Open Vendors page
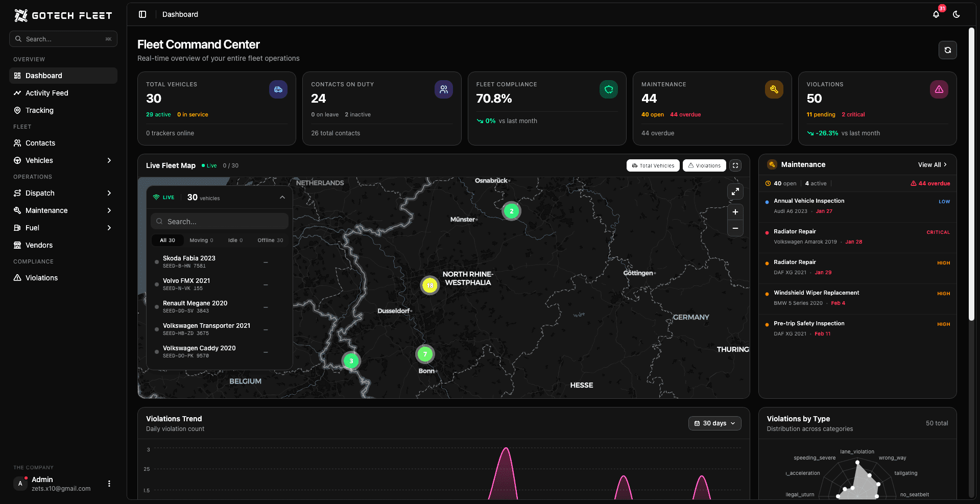Screen dimensions: 980x504 (63, 245)
